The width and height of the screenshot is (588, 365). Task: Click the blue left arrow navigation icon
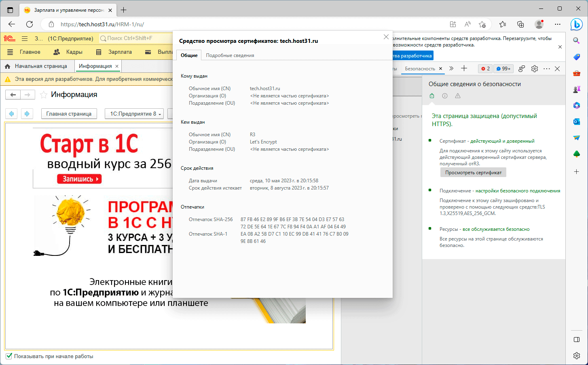pos(12,114)
